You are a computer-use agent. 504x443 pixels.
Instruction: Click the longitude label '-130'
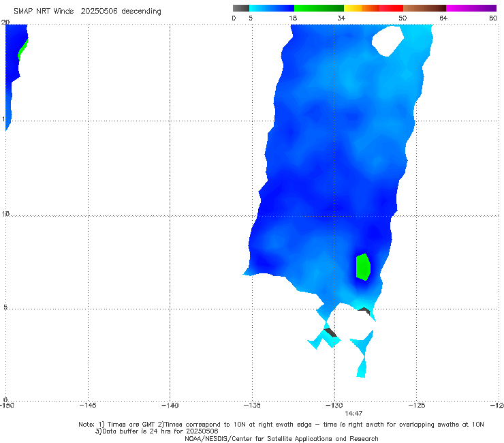334,406
